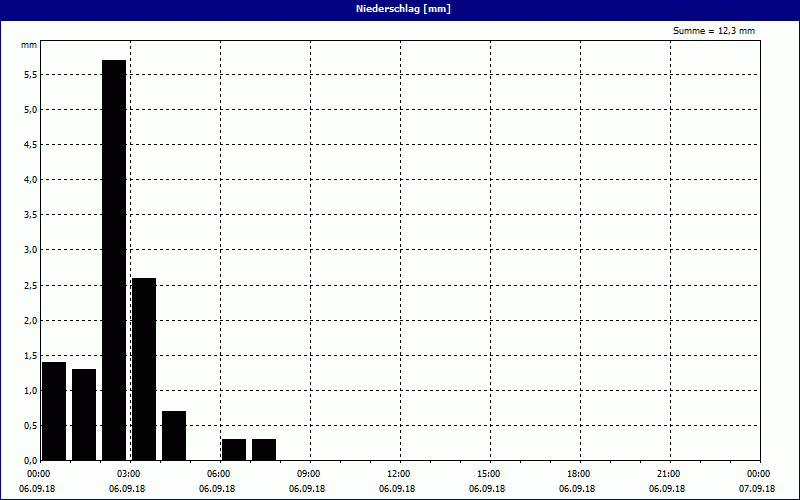Click the 15:00 time axis label

click(x=488, y=473)
